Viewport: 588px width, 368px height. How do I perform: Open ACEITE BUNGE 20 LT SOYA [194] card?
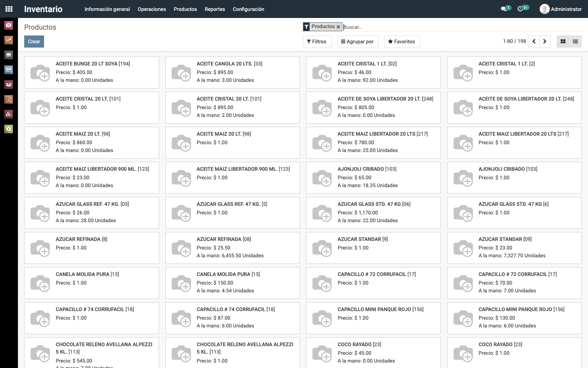(92, 73)
